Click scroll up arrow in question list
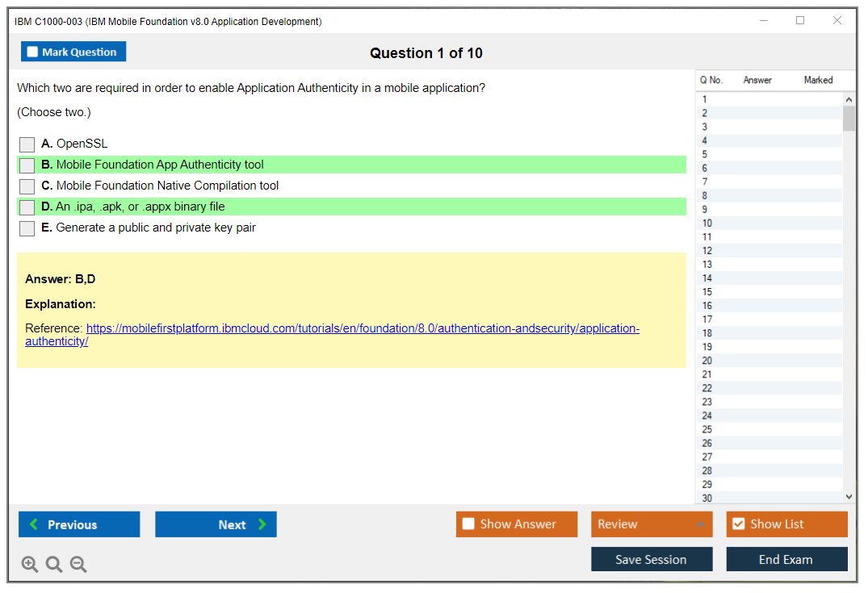868x593 pixels. [849, 99]
